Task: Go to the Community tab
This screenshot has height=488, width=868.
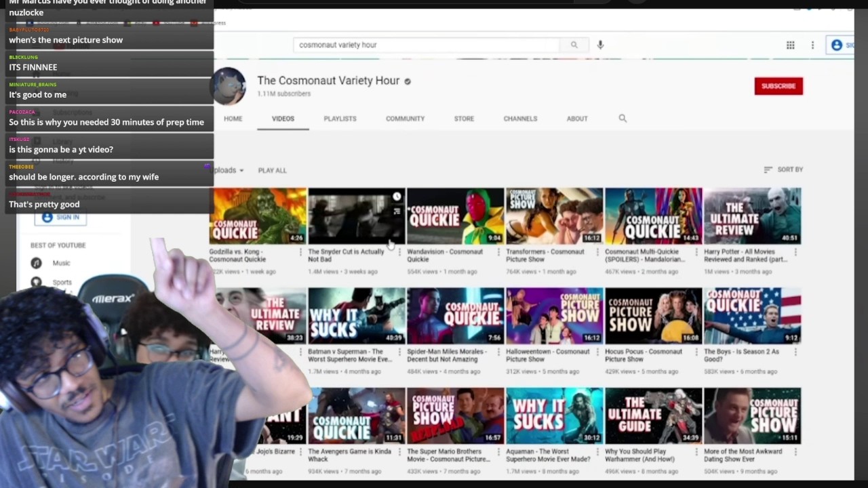Action: pos(405,119)
